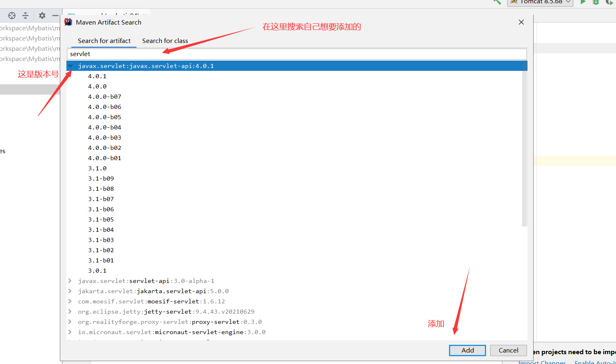Expand com.moesif.servlet:moesif-servlet:1.6.12 node
Viewport: 616px width, 364px height.
pos(70,301)
